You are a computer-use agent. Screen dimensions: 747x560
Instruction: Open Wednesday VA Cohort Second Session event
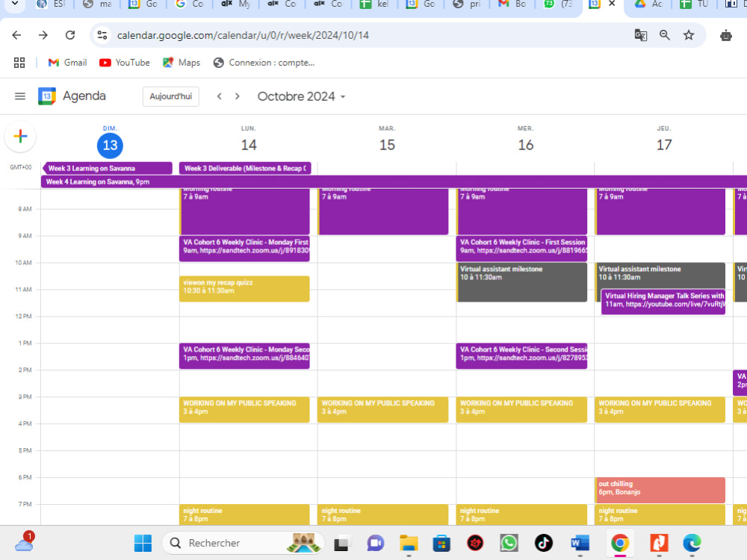tap(521, 355)
